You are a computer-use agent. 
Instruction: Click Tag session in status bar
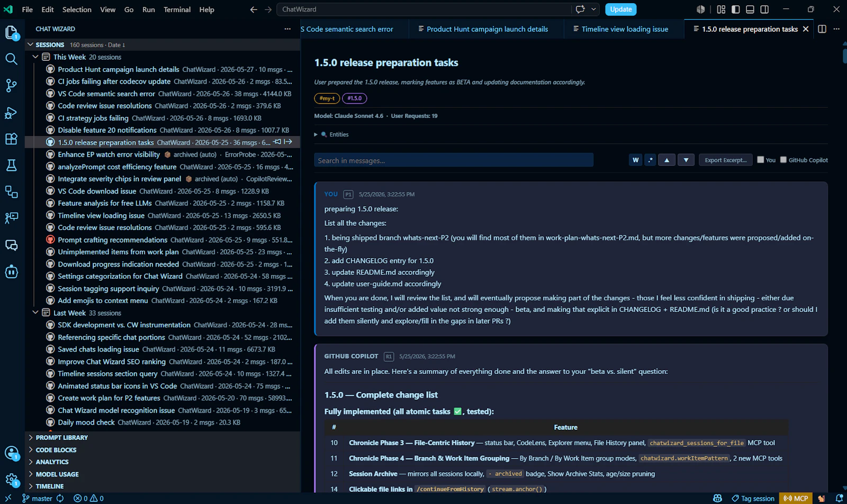point(753,498)
